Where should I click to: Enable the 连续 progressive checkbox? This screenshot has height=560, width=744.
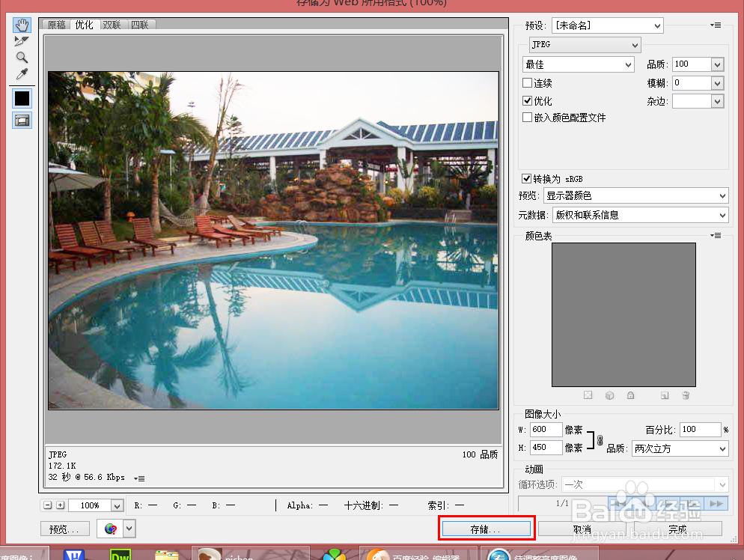tap(527, 83)
